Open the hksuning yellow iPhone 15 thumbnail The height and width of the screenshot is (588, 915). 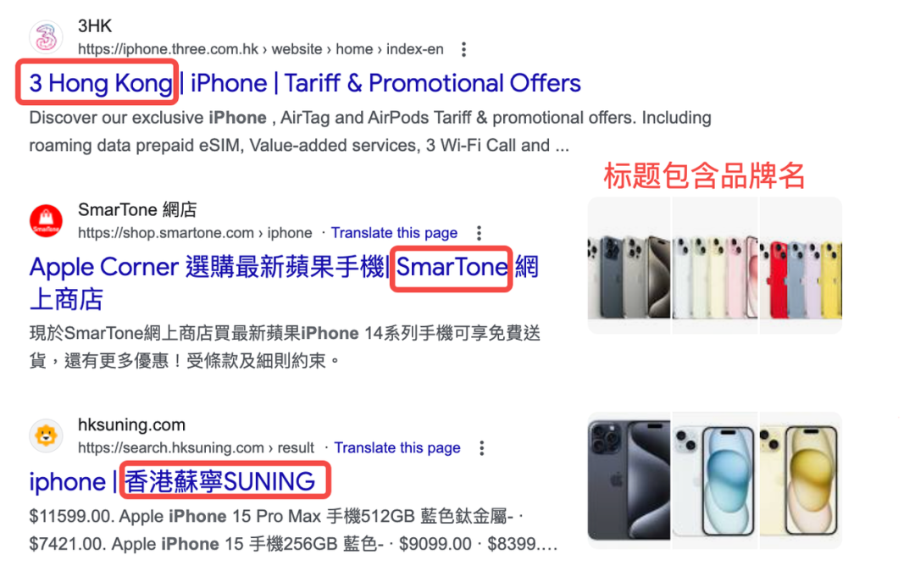pyautogui.click(x=801, y=480)
